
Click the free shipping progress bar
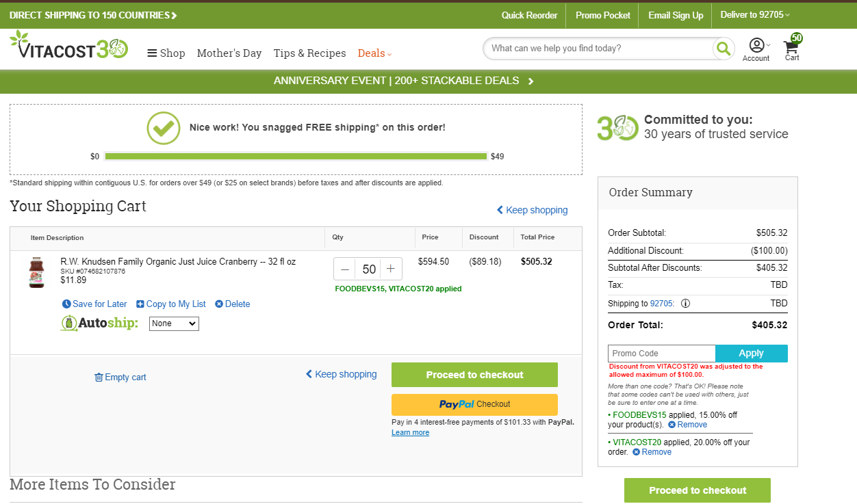click(x=296, y=157)
